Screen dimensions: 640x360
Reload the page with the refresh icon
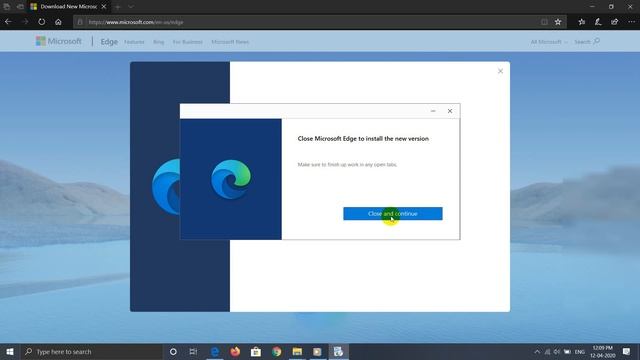click(42, 22)
